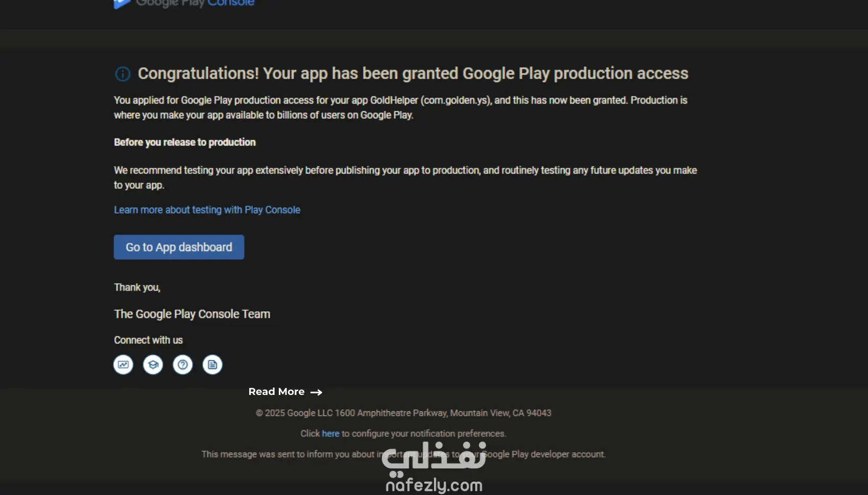Image resolution: width=868 pixels, height=495 pixels.
Task: Click the Before you release to production heading
Action: pyautogui.click(x=185, y=142)
